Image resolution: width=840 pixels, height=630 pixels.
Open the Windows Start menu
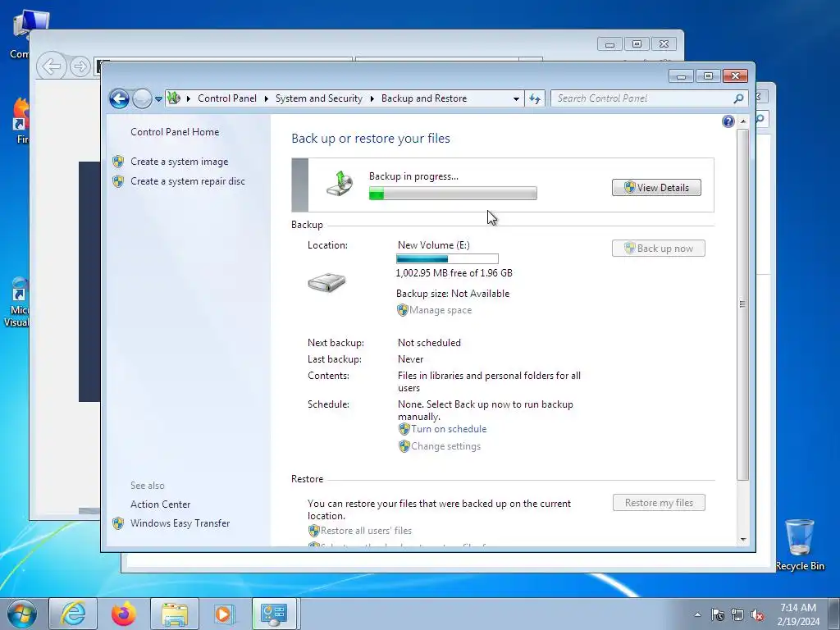(22, 614)
